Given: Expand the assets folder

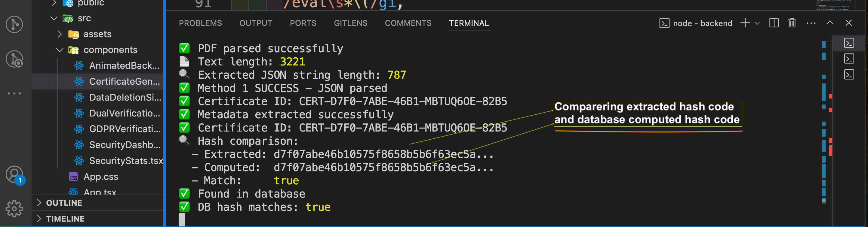Looking at the screenshot, I should point(60,34).
